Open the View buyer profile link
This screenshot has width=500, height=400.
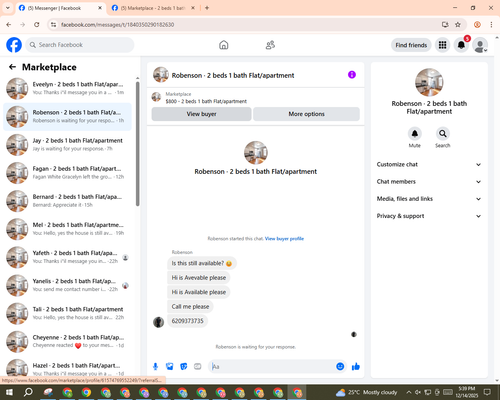click(284, 239)
